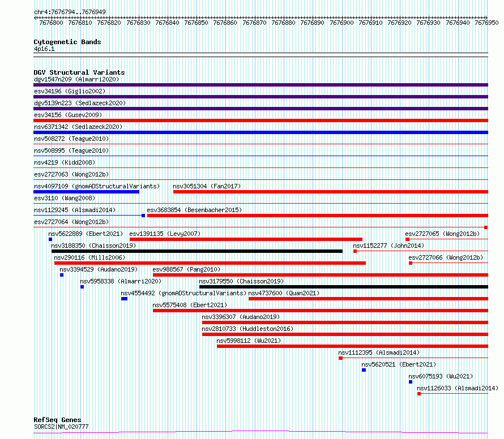Click the chr4:7676794..7676949 region label

pos(70,12)
